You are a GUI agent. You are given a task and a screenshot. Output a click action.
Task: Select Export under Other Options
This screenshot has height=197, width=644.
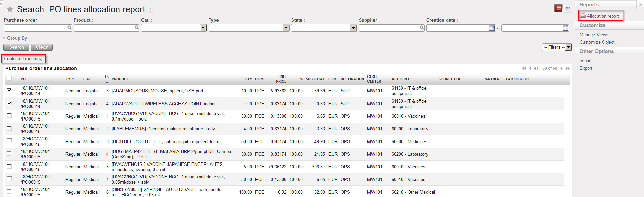click(x=586, y=68)
